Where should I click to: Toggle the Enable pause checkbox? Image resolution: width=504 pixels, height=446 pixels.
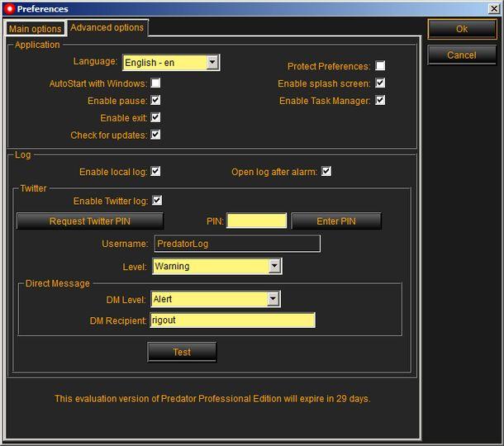[x=155, y=100]
